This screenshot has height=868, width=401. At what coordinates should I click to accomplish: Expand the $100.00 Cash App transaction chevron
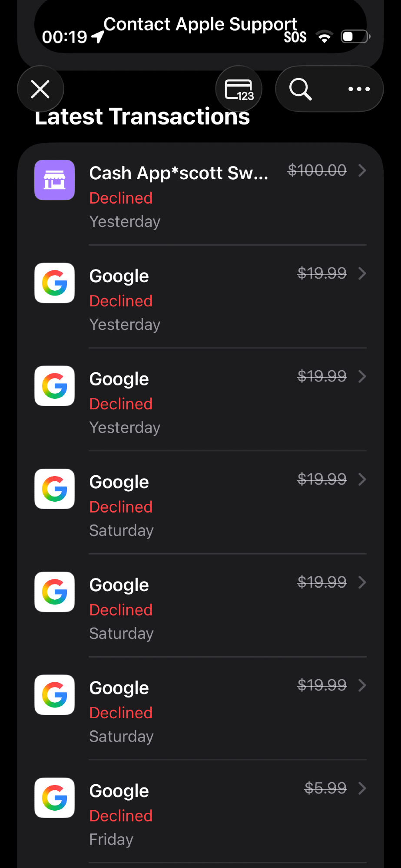pos(362,171)
